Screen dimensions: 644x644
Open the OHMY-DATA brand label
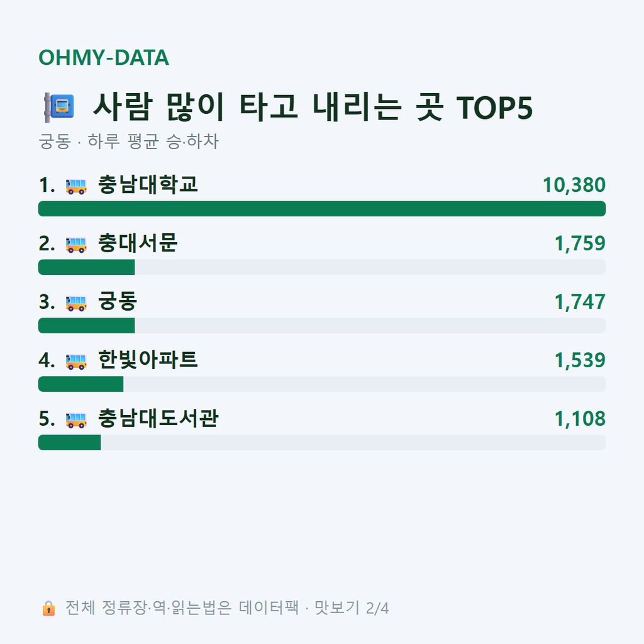(x=104, y=57)
